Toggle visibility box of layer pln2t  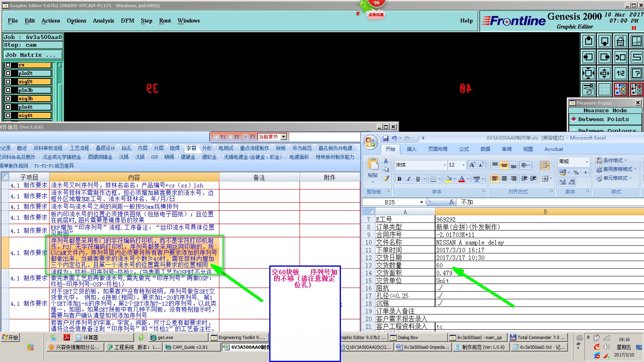8,73
